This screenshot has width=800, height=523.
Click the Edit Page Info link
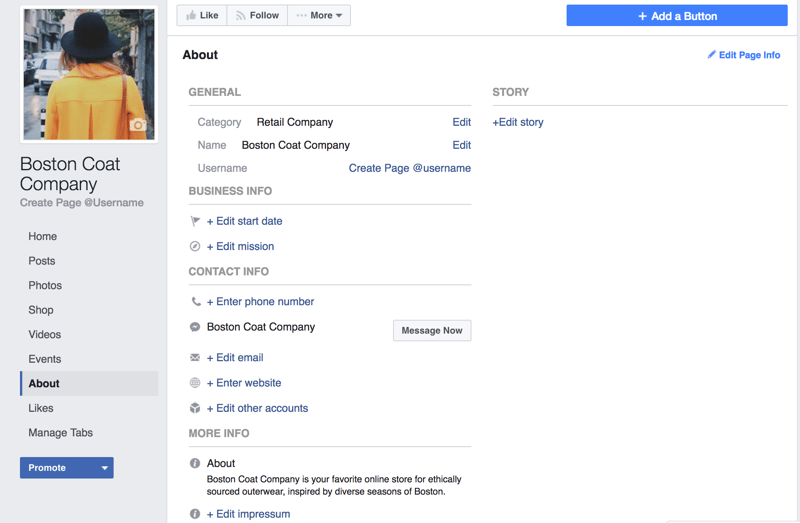click(x=743, y=55)
